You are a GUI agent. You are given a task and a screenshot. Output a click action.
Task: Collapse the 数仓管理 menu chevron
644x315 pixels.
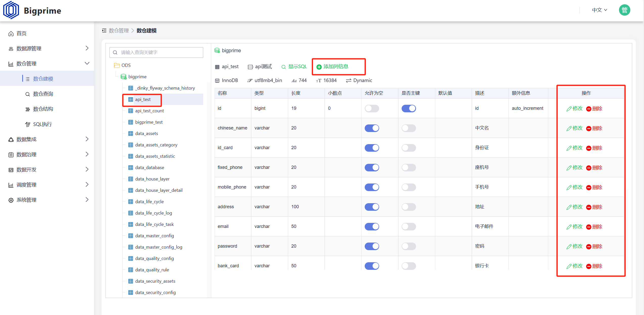(x=87, y=63)
